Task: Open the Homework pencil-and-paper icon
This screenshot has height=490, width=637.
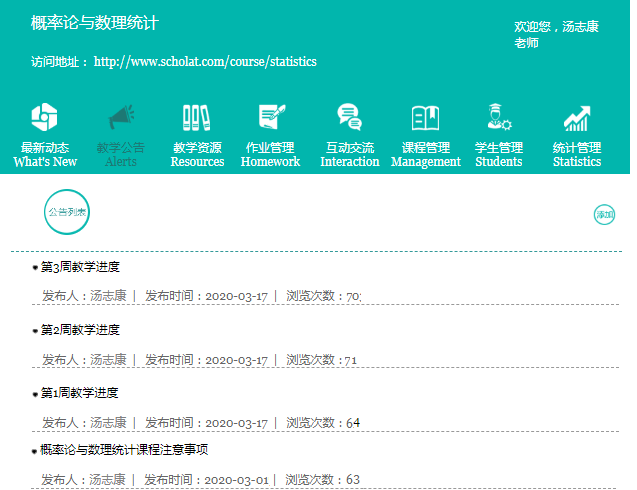Action: (x=271, y=117)
